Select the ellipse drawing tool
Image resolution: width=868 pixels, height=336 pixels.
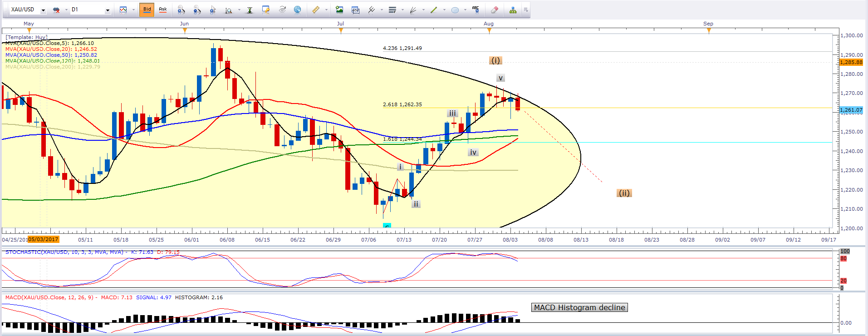pos(455,10)
